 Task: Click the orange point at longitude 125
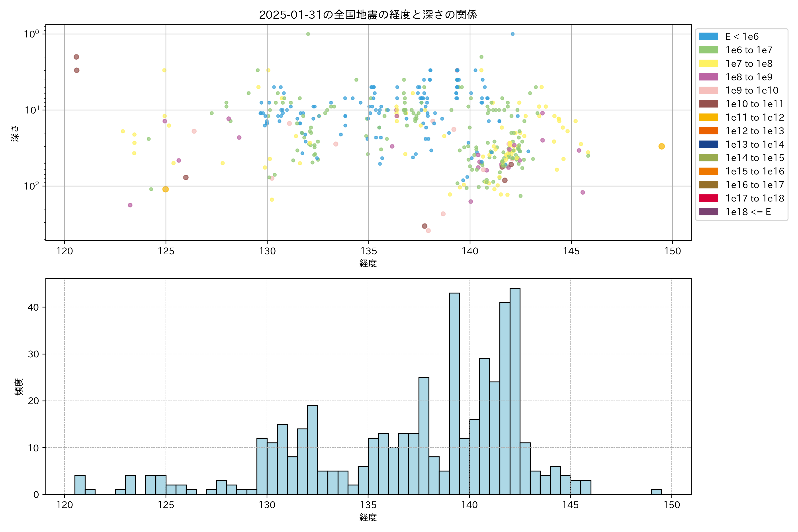click(166, 189)
